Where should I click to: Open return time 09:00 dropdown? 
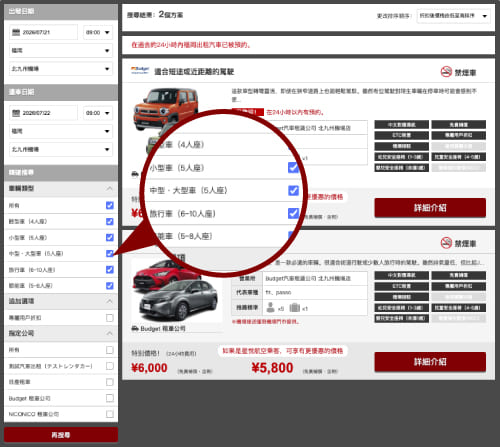point(98,113)
